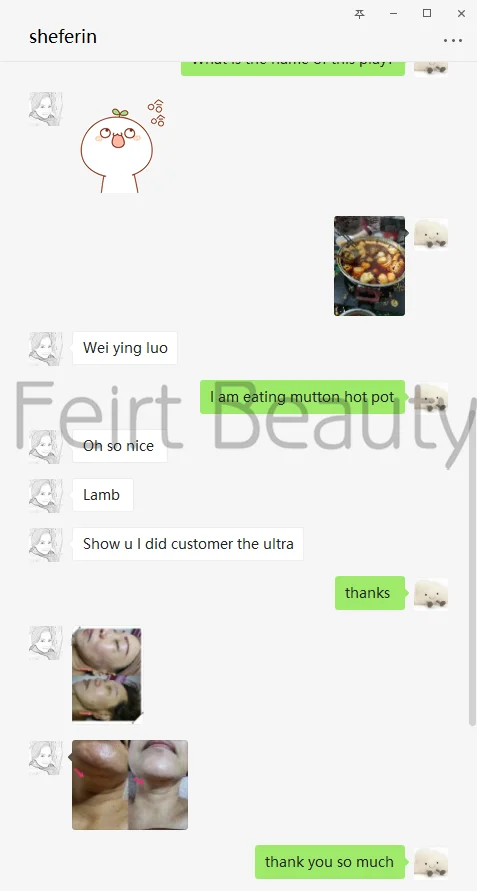Click own avatar beside hot pot photo

tap(431, 234)
